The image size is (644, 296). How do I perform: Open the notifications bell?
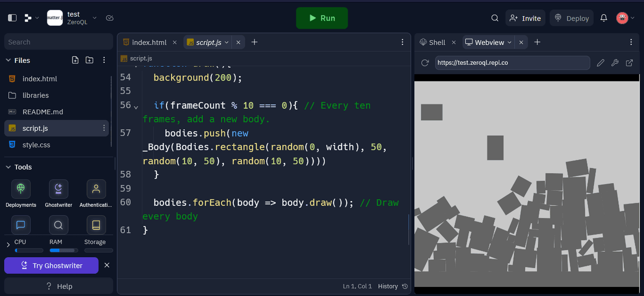click(604, 18)
